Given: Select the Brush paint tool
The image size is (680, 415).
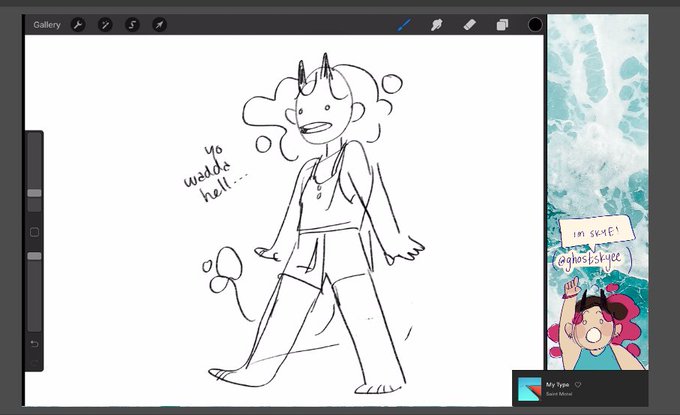Looking at the screenshot, I should [404, 25].
